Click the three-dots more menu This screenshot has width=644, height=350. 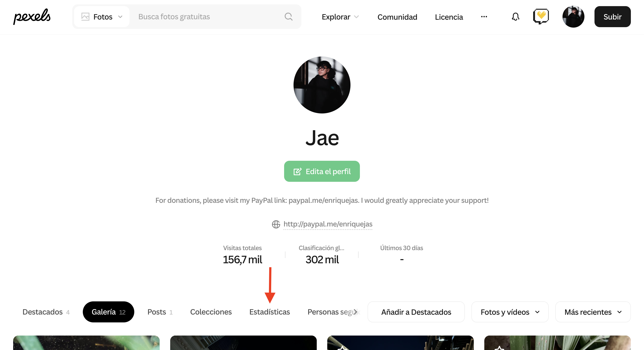coord(484,17)
